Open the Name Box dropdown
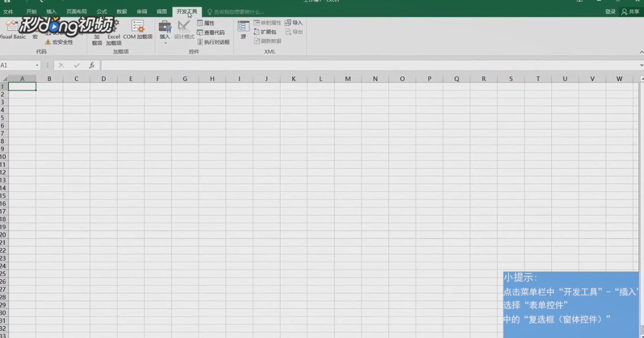The height and width of the screenshot is (338, 644). [36, 66]
